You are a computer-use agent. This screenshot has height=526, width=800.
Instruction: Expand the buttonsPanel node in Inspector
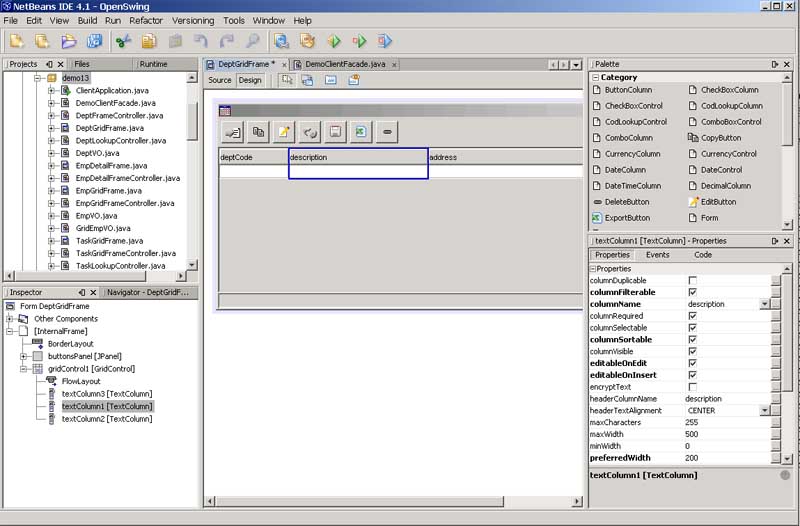click(x=24, y=356)
